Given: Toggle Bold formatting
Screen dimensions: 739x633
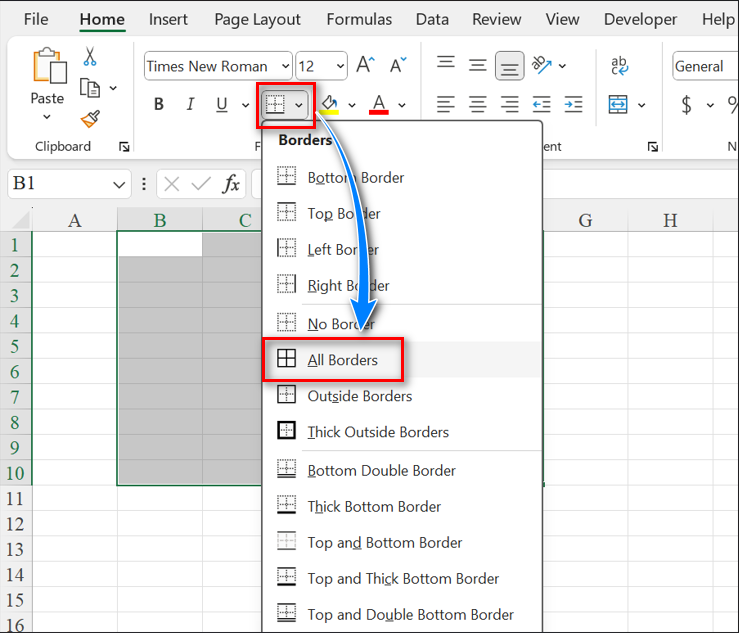Looking at the screenshot, I should coord(159,105).
